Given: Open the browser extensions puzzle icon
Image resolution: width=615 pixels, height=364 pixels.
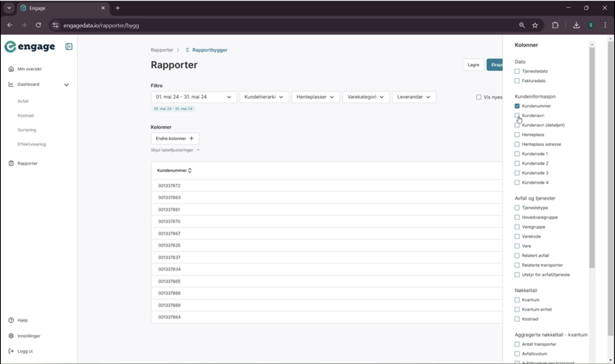Looking at the screenshot, I should 555,25.
